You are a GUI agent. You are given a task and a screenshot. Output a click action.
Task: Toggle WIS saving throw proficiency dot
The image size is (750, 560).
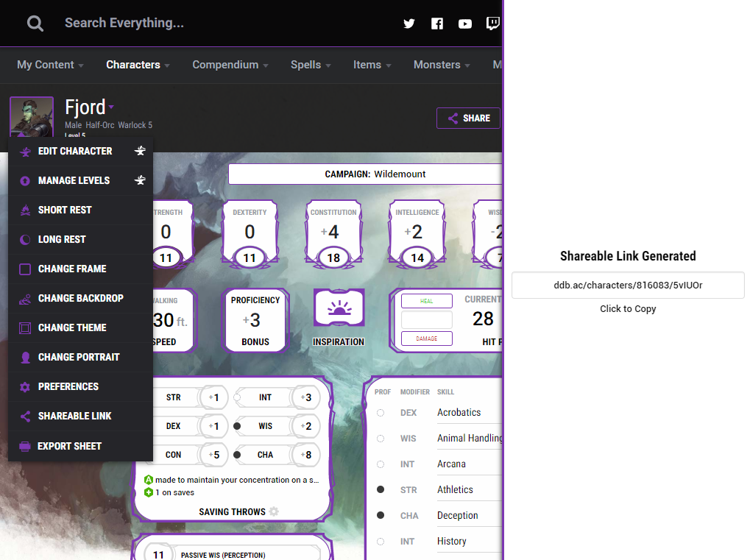point(237,426)
